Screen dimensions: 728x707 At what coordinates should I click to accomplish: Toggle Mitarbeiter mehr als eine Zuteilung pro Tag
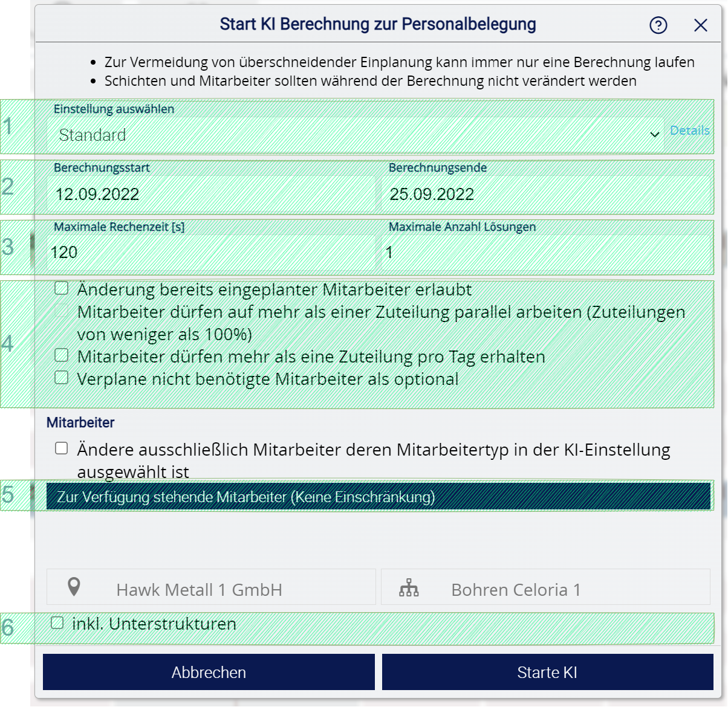tap(61, 355)
